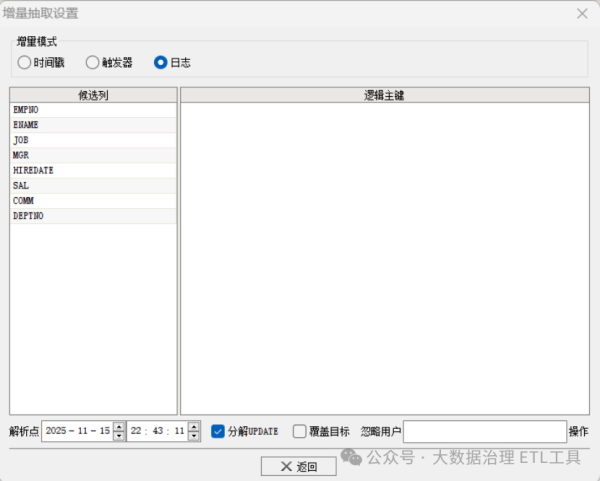Increase the date with up arrow
This screenshot has width=600, height=481.
click(x=119, y=427)
